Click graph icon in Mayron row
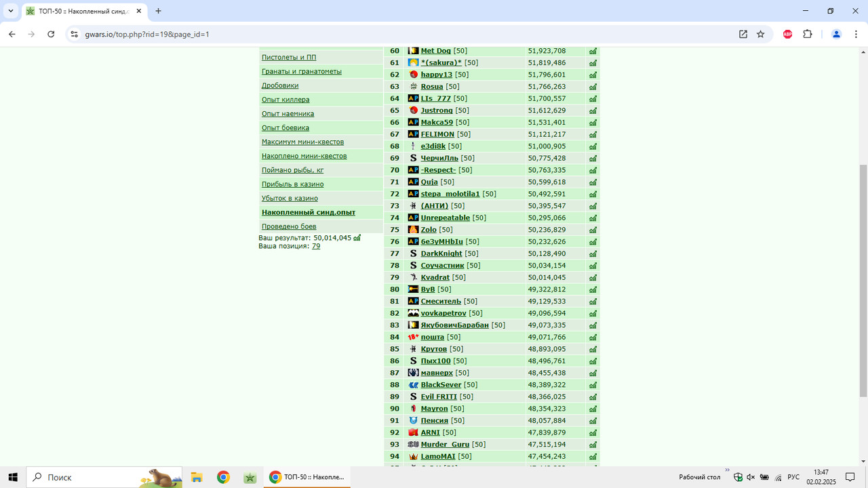The height and width of the screenshot is (488, 868). [x=593, y=409]
